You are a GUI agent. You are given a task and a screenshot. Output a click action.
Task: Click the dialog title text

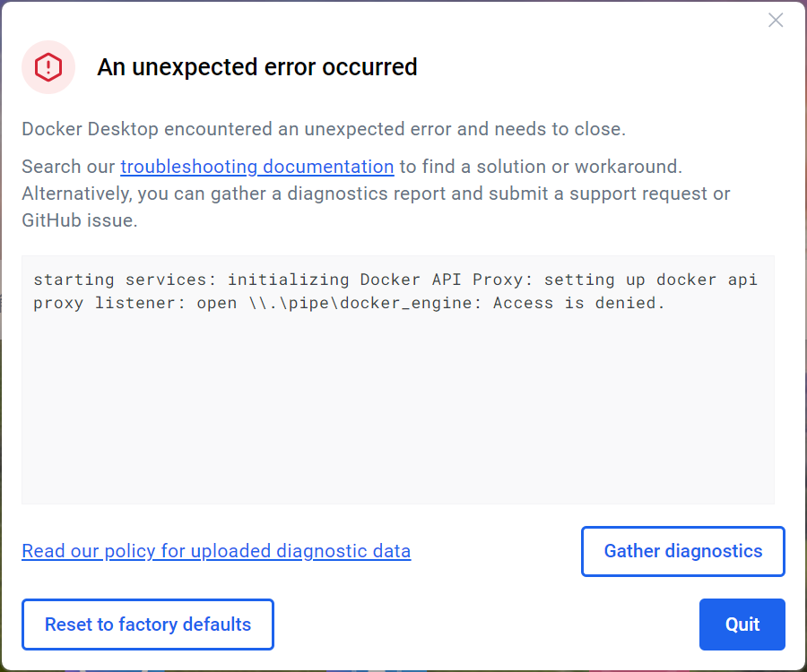[x=256, y=67]
